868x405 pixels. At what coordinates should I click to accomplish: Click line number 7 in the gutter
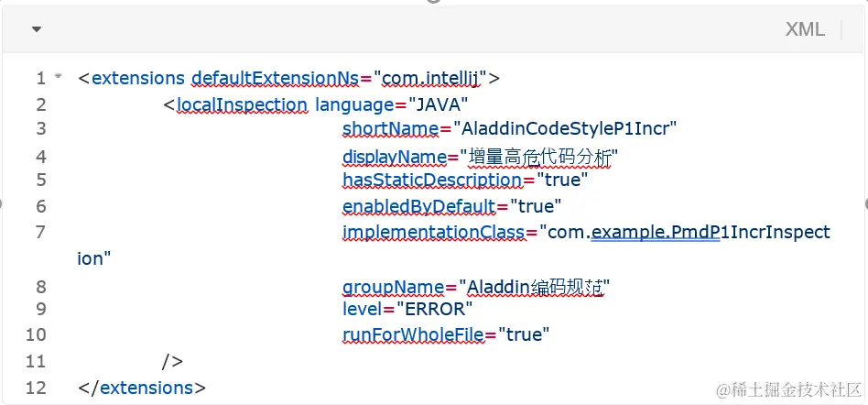click(x=40, y=233)
